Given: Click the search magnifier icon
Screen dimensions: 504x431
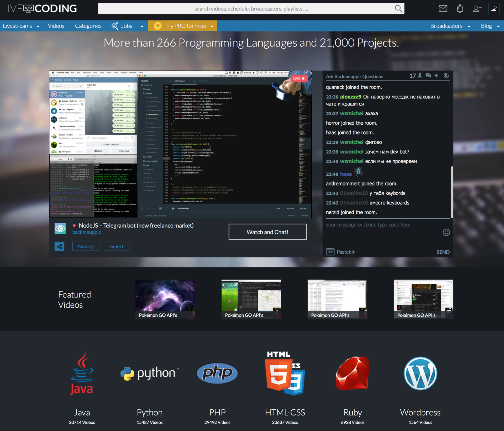Looking at the screenshot, I should 398,9.
